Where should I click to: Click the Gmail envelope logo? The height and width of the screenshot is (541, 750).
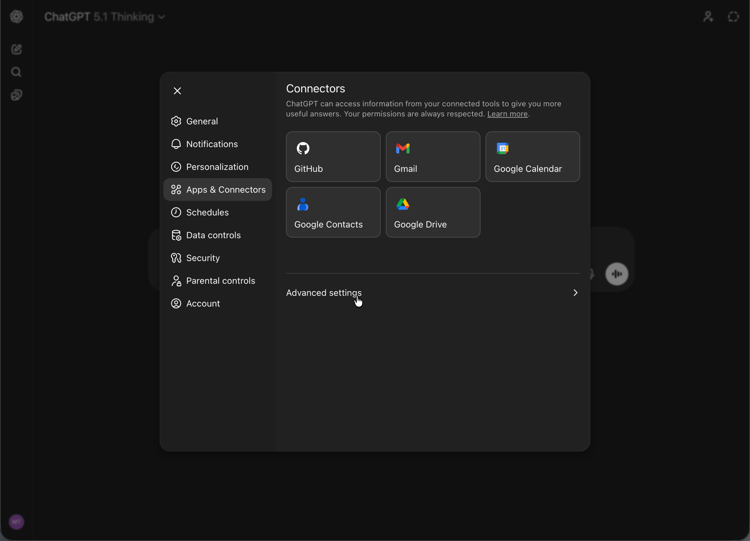403,148
